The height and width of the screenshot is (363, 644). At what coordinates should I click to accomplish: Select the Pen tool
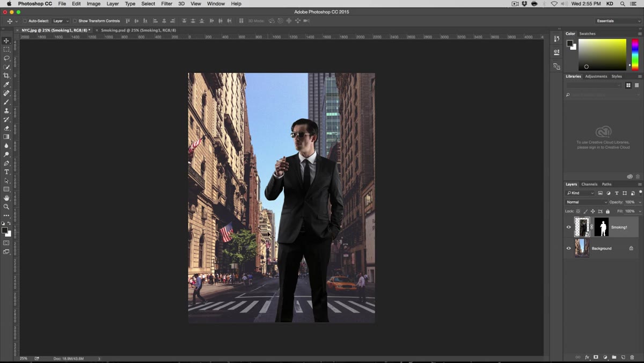click(x=6, y=163)
